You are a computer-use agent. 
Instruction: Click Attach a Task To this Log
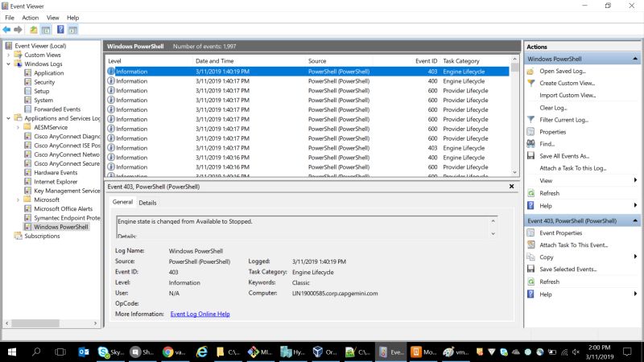click(573, 168)
